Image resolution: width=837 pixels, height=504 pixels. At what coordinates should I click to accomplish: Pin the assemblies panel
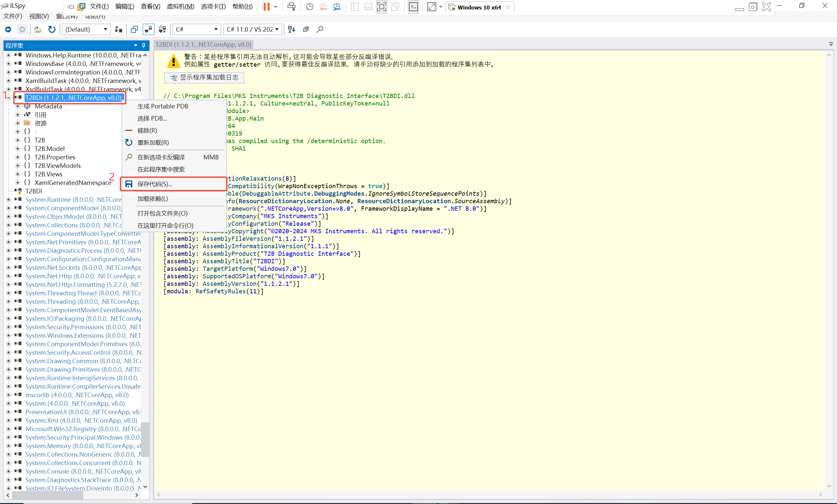[x=144, y=45]
